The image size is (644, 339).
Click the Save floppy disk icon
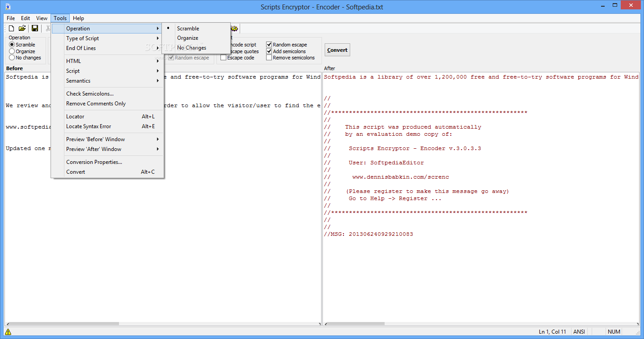click(34, 28)
